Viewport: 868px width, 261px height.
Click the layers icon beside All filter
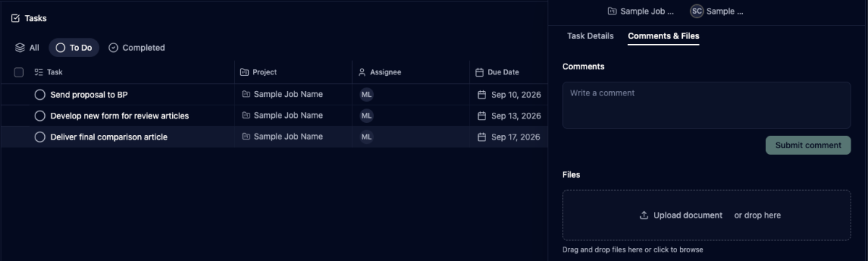point(20,48)
